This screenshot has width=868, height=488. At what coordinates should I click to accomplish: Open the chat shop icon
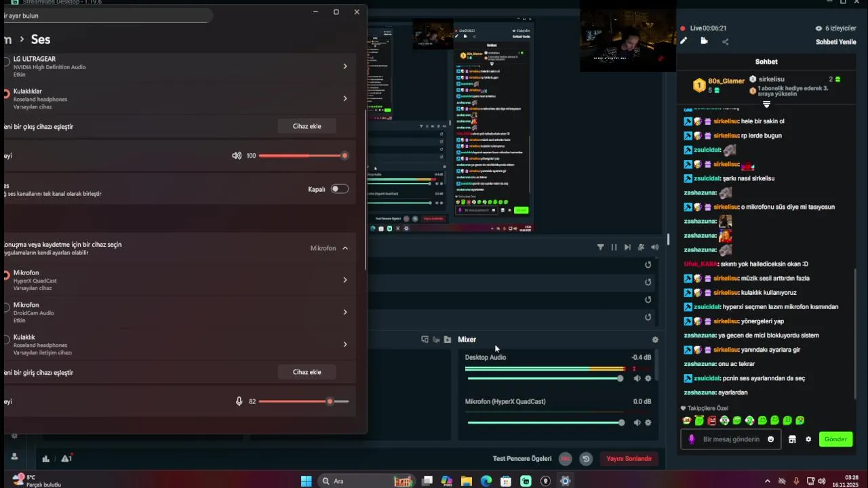point(792,439)
